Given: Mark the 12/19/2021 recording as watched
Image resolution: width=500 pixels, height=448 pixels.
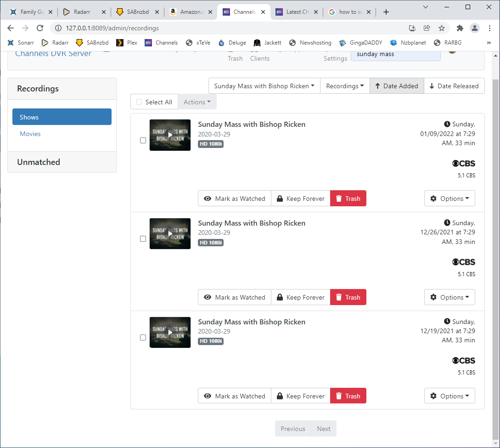Looking at the screenshot, I should [x=235, y=396].
